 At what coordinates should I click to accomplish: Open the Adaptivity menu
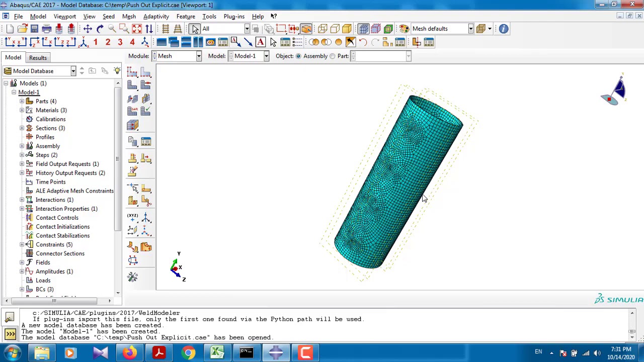(156, 17)
